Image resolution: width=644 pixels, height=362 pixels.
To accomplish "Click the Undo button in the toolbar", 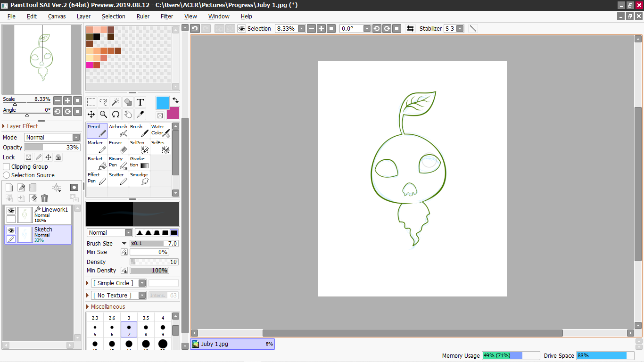I will (x=195, y=28).
